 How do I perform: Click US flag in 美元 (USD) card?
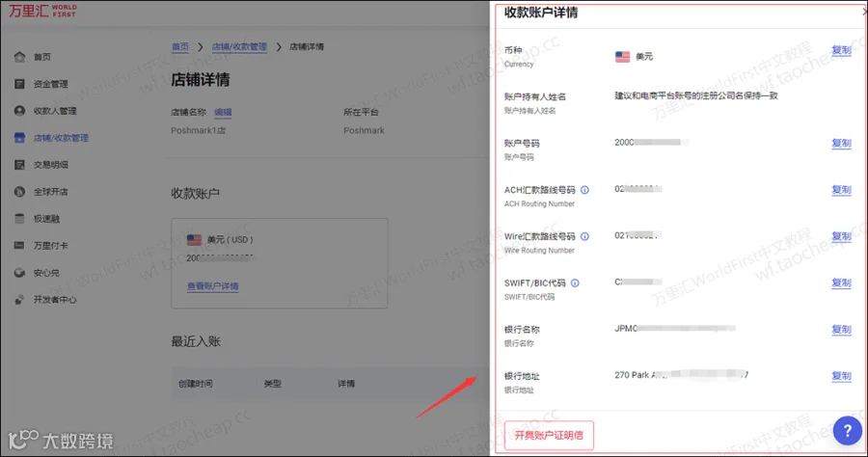tap(194, 239)
